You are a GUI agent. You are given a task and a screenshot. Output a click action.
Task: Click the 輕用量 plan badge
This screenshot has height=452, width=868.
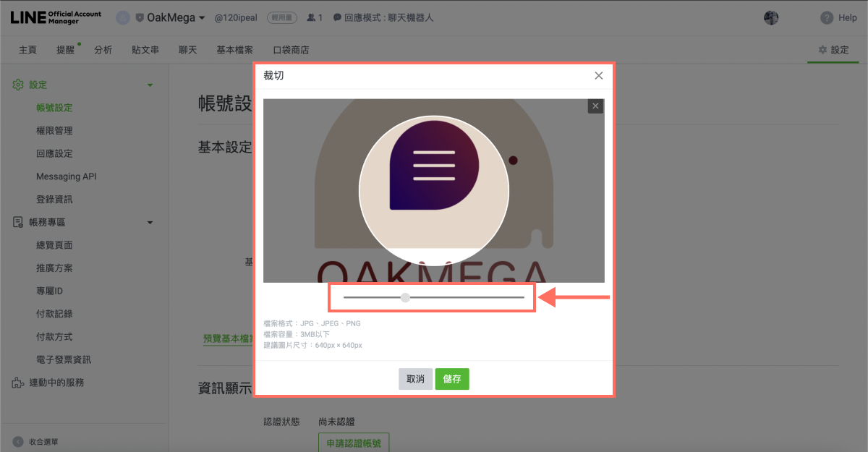point(282,17)
